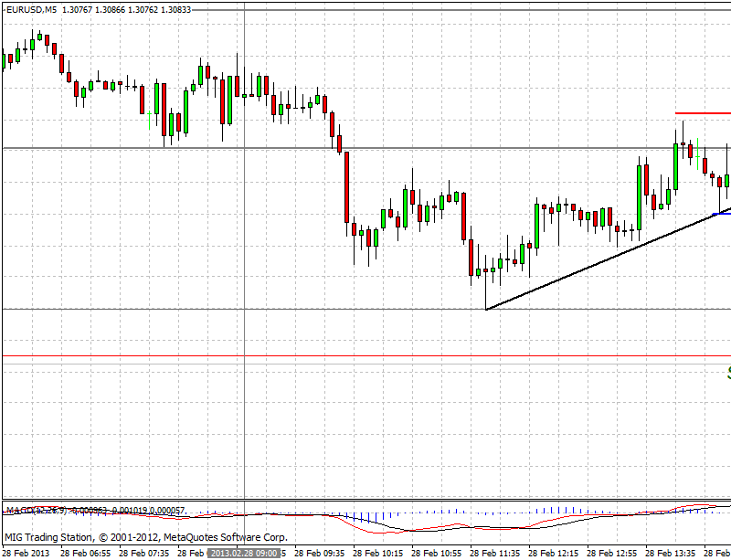This screenshot has width=731, height=560.
Task: Click the 28 Feb 11:35 time label
Action: 497,553
